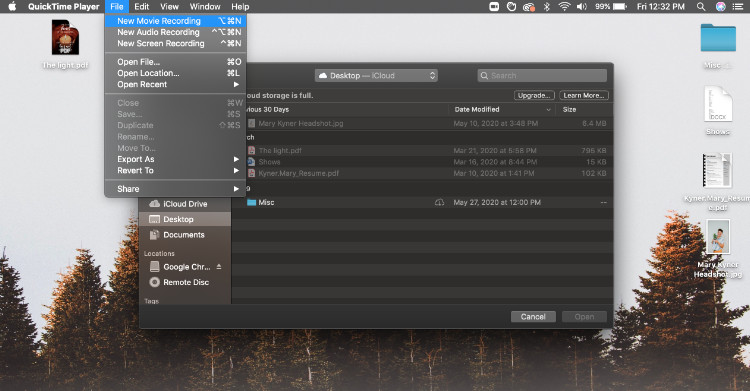Expand the Share submenu
Viewport: 750px width, 391px height.
[176, 189]
